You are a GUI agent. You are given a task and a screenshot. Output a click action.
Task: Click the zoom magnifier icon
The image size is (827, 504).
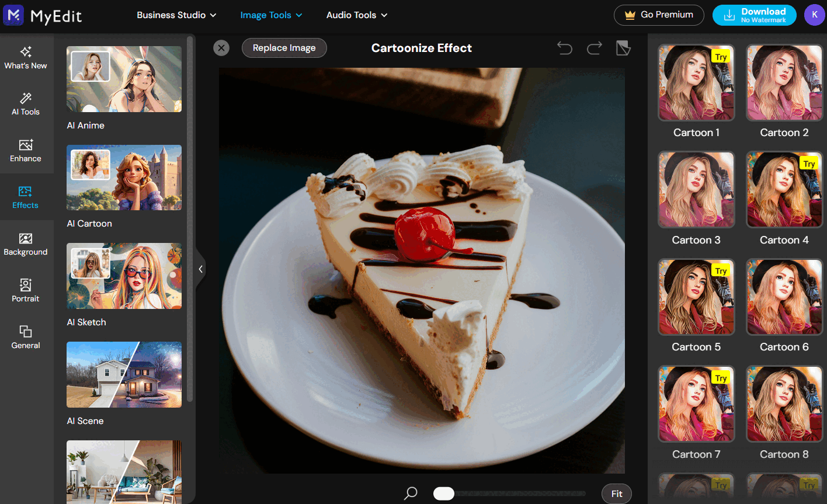pyautogui.click(x=411, y=493)
